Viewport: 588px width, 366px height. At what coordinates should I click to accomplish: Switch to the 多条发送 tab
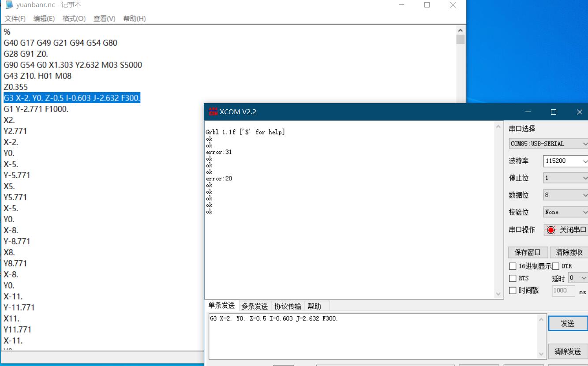tap(255, 306)
